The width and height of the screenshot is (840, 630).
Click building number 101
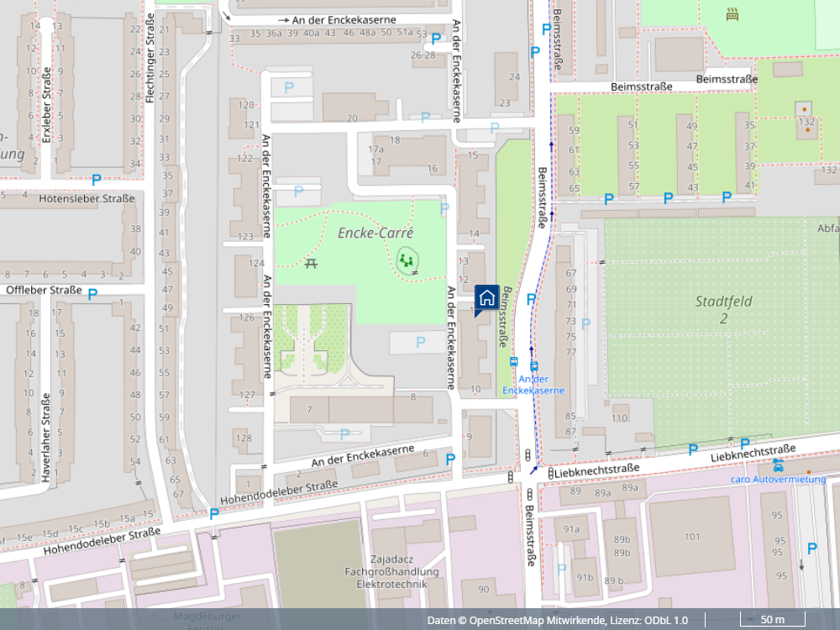(691, 536)
